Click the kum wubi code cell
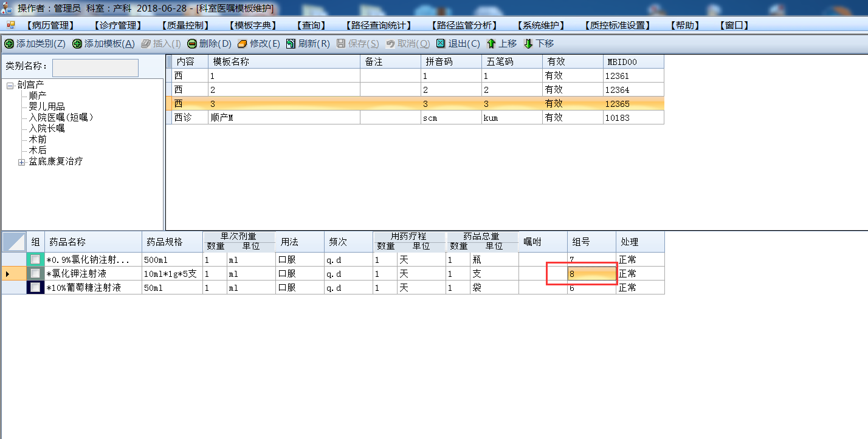The height and width of the screenshot is (439, 868). click(x=512, y=118)
